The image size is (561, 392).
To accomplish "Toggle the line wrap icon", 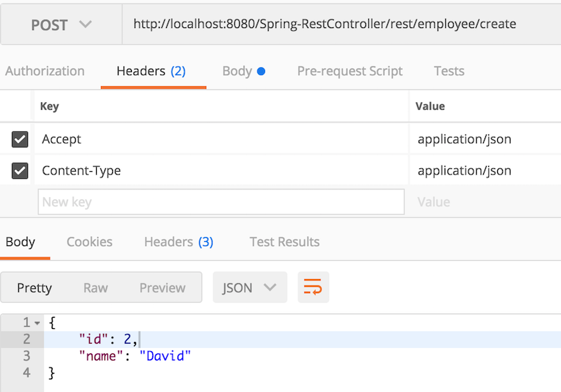I will click(313, 288).
